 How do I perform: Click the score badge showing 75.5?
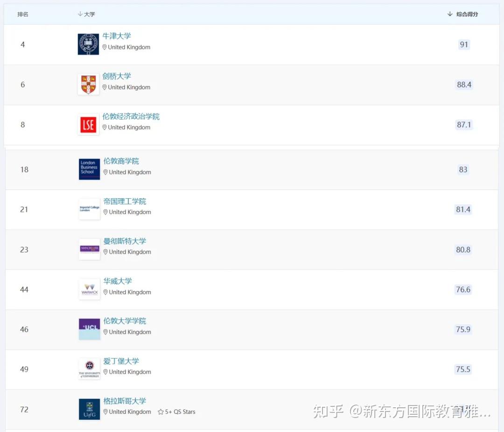463,369
